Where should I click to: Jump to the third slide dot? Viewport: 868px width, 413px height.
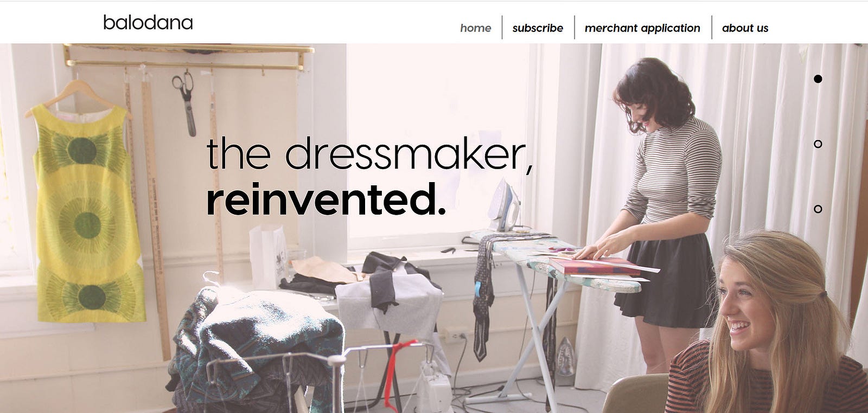818,209
